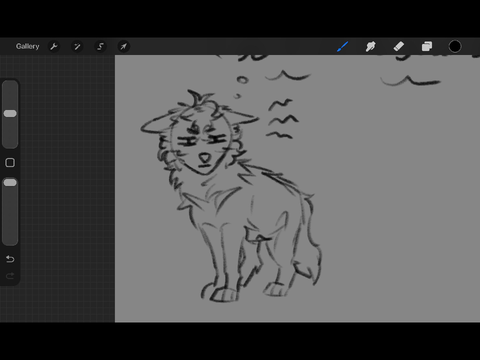Select the Smudge finger tool
Image resolution: width=480 pixels, height=360 pixels.
370,46
